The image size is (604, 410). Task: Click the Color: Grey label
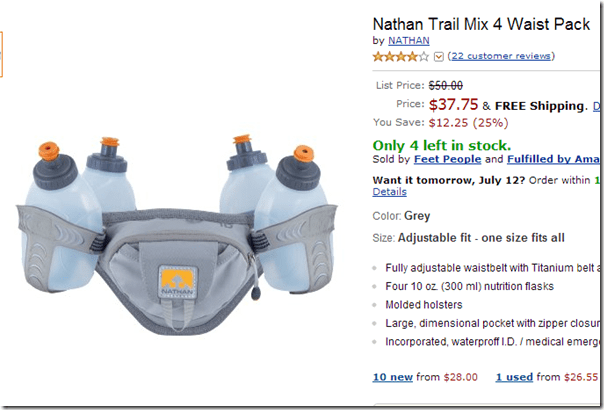pos(401,216)
